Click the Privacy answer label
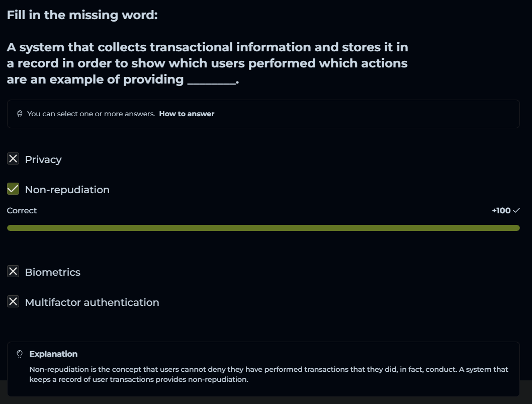Screen dimensions: 532x404 43,159
